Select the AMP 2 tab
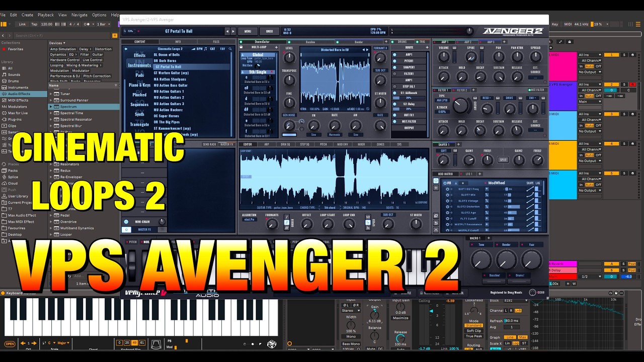 (x=467, y=42)
